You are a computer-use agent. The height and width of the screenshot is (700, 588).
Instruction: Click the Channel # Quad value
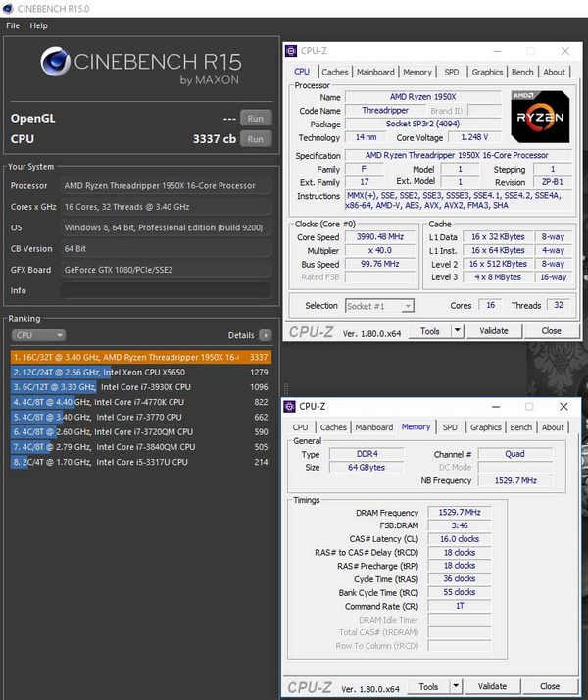[514, 454]
